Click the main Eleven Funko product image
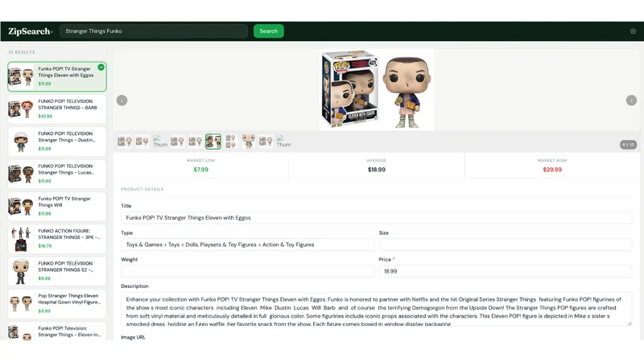 click(377, 89)
